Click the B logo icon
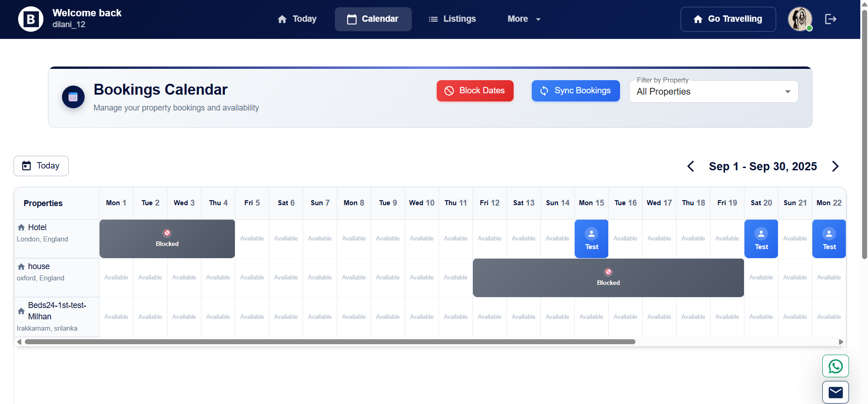This screenshot has width=868, height=404. coord(31,19)
